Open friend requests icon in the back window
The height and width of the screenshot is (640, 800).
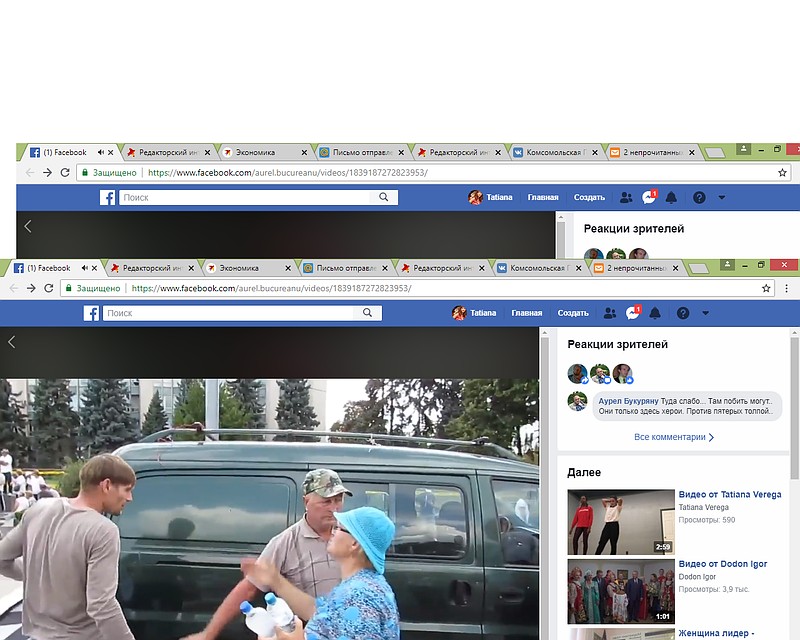pos(626,198)
